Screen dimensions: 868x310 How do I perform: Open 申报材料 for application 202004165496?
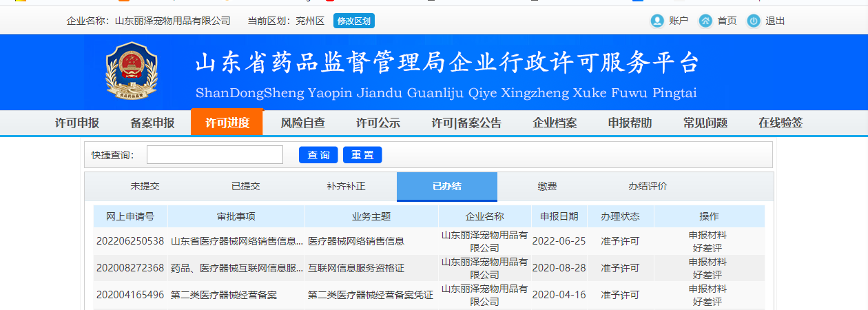(x=707, y=289)
